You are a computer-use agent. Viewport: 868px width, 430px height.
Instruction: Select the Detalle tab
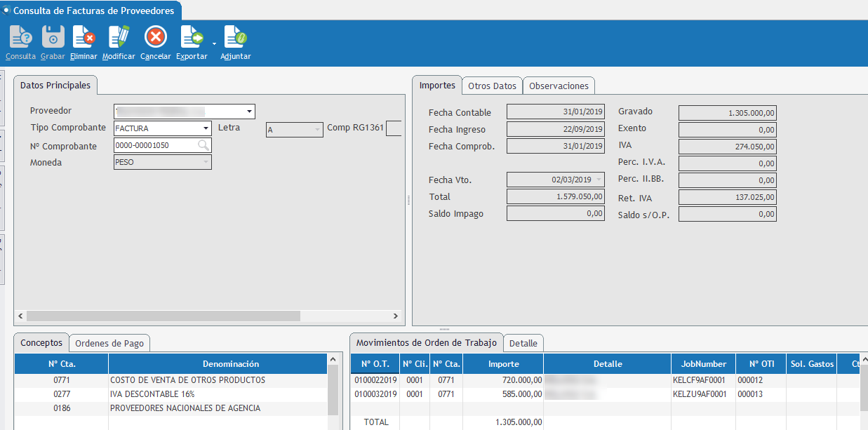click(x=523, y=343)
